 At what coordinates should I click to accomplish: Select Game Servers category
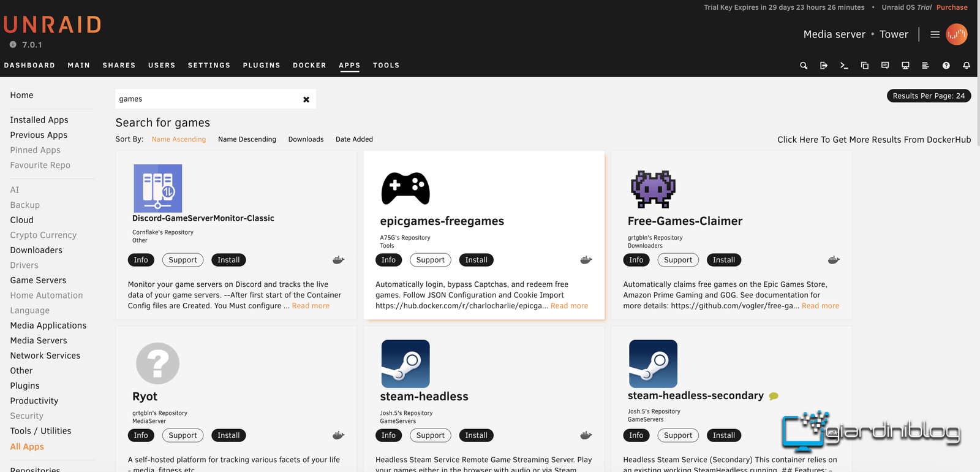38,280
